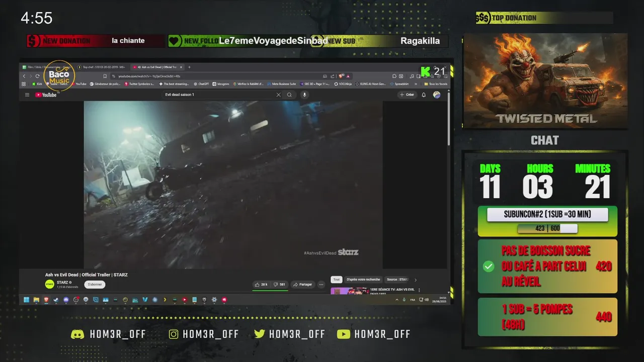Open Brave browser from the taskbar
Screen dimensions: 644x362
[46, 300]
